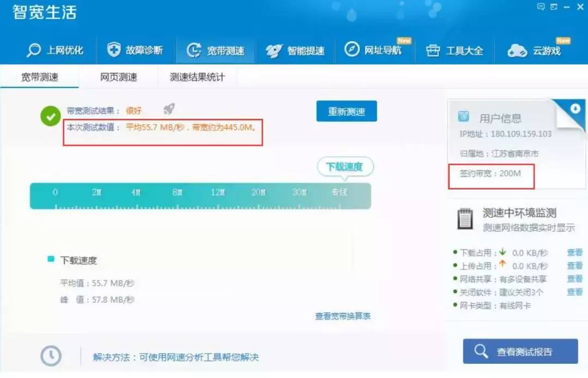Viewport: 588px width, 378px height.
Task: Click the 下载速度 legend color square
Action: (51, 259)
